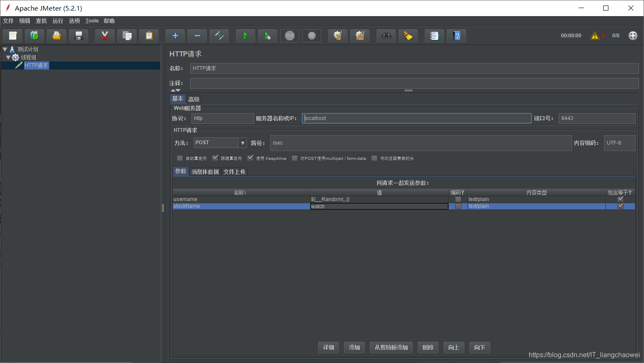
Task: Open the 文件 menu
Action: coord(8,21)
